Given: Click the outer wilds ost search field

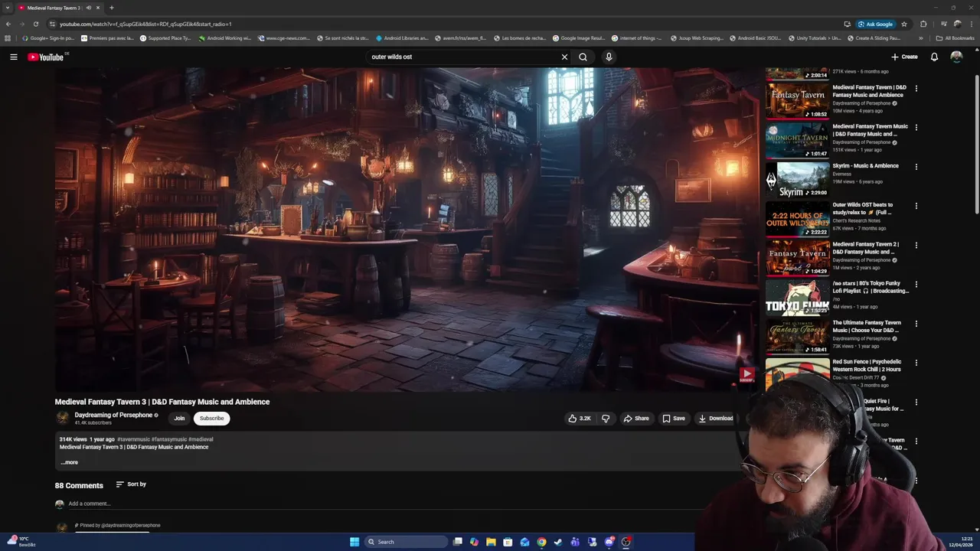Looking at the screenshot, I should (463, 57).
